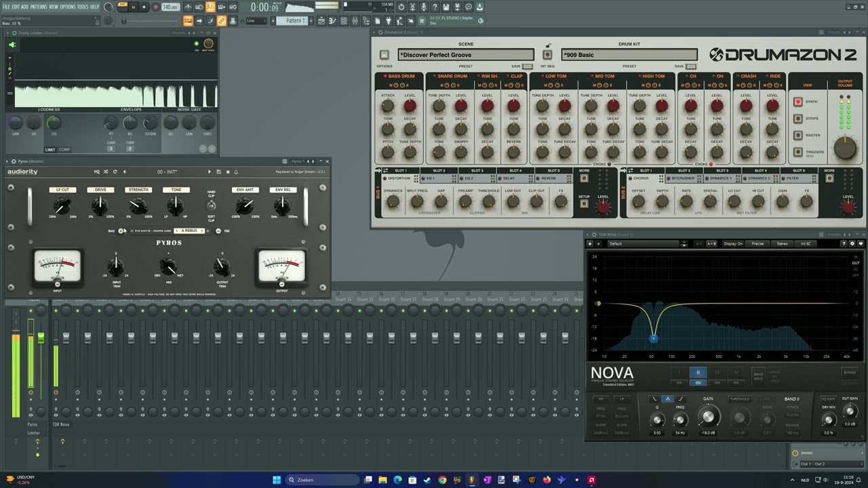Open the TOOLS menu
Screen dimensions: 868x488
tap(83, 7)
